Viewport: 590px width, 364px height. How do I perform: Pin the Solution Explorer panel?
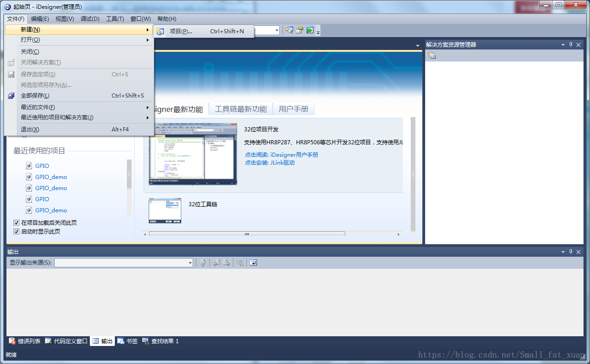pos(571,44)
